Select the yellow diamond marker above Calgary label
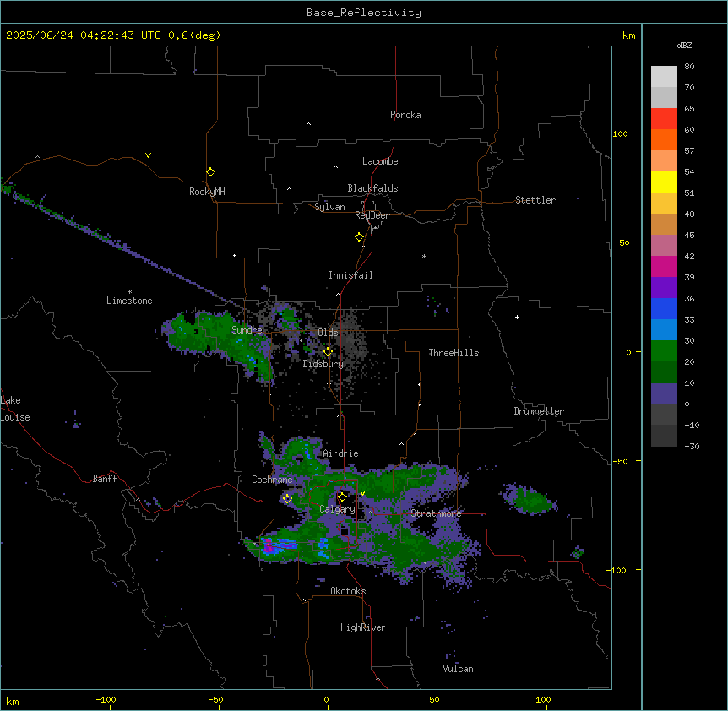728x711 pixels. (x=342, y=497)
